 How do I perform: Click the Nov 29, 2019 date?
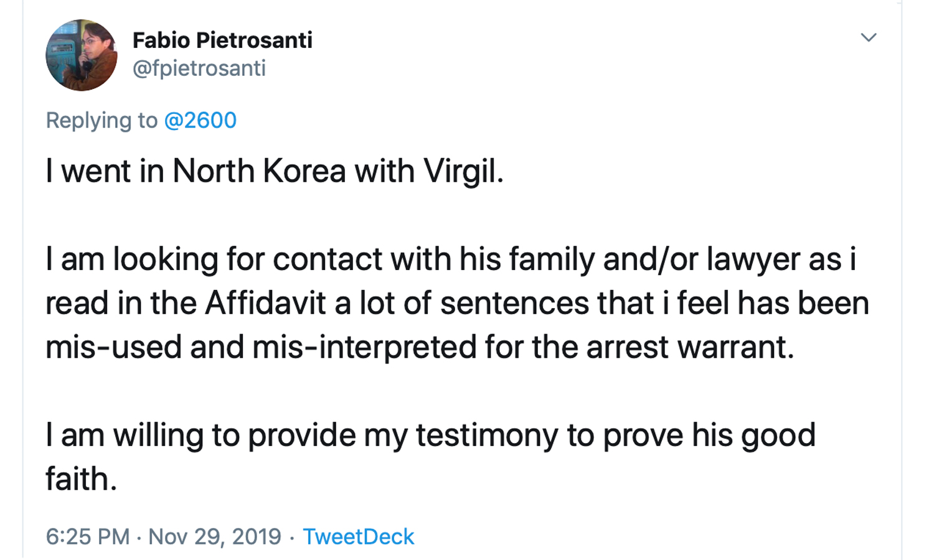(215, 536)
